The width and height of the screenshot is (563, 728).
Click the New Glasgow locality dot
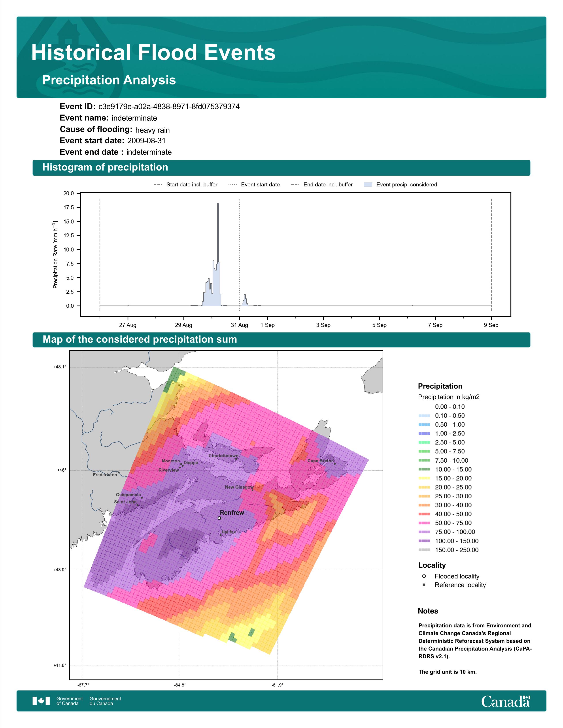[x=253, y=490]
